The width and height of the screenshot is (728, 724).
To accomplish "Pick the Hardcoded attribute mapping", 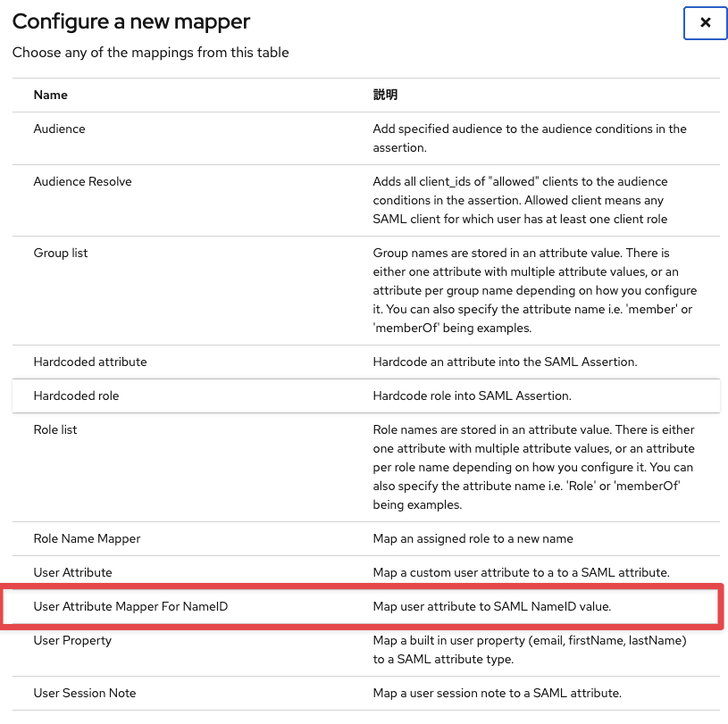I will 90,362.
